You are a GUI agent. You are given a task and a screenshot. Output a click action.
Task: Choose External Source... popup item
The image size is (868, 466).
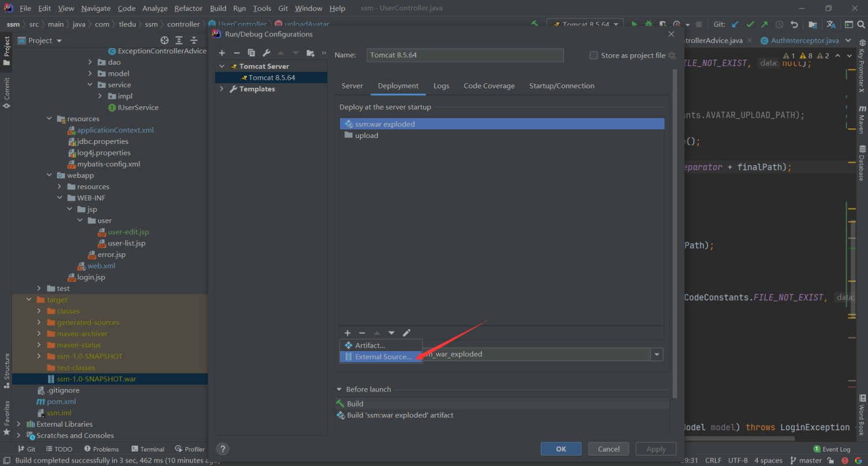click(381, 357)
